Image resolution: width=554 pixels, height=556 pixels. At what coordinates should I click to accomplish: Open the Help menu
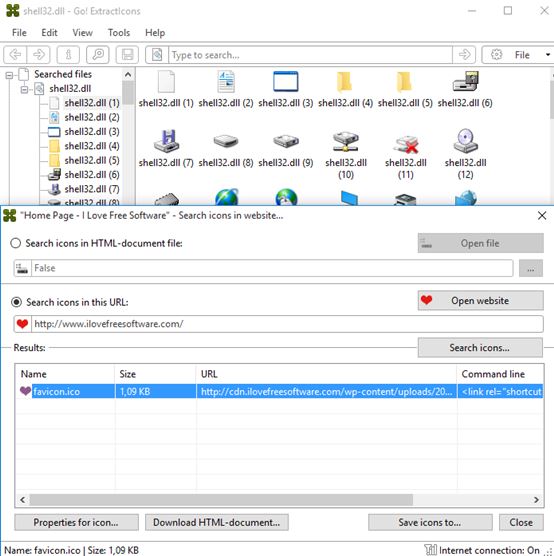155,33
